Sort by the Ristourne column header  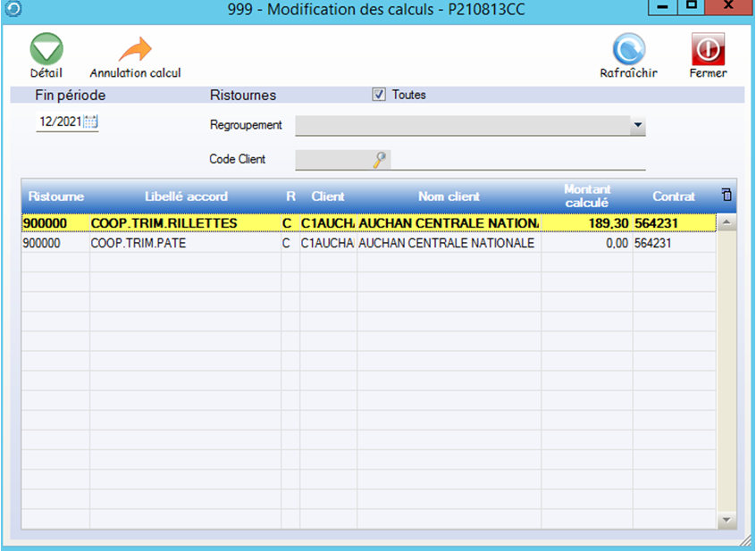(x=55, y=196)
